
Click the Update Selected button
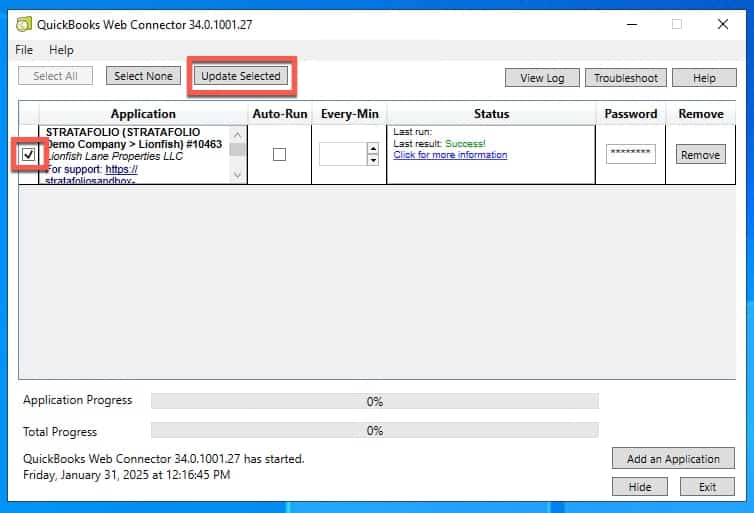point(241,76)
